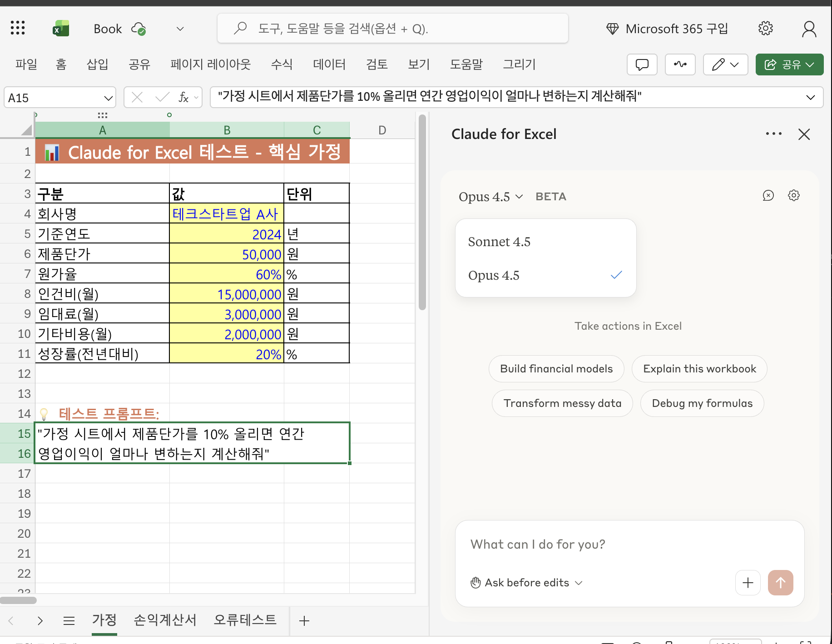Open the 그리기 ribbon tab

point(519,64)
